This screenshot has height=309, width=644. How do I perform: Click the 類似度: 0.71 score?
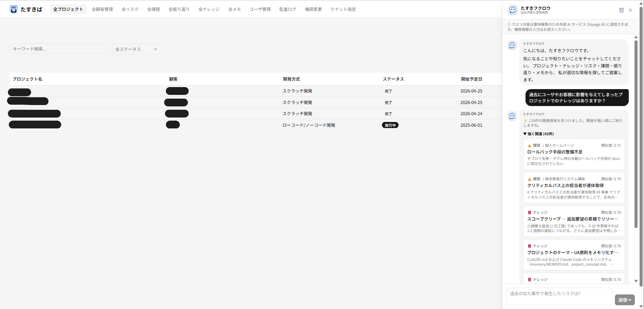tap(611, 145)
